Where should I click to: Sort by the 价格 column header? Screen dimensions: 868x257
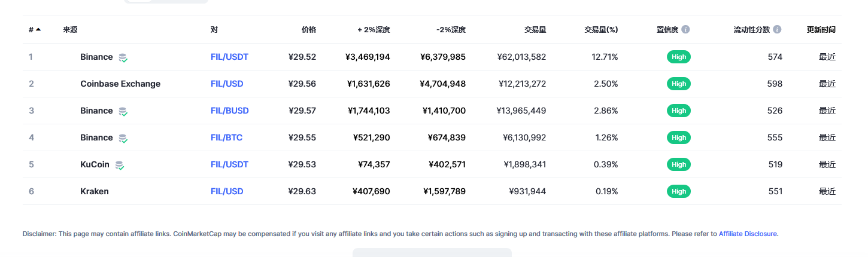pyautogui.click(x=309, y=29)
